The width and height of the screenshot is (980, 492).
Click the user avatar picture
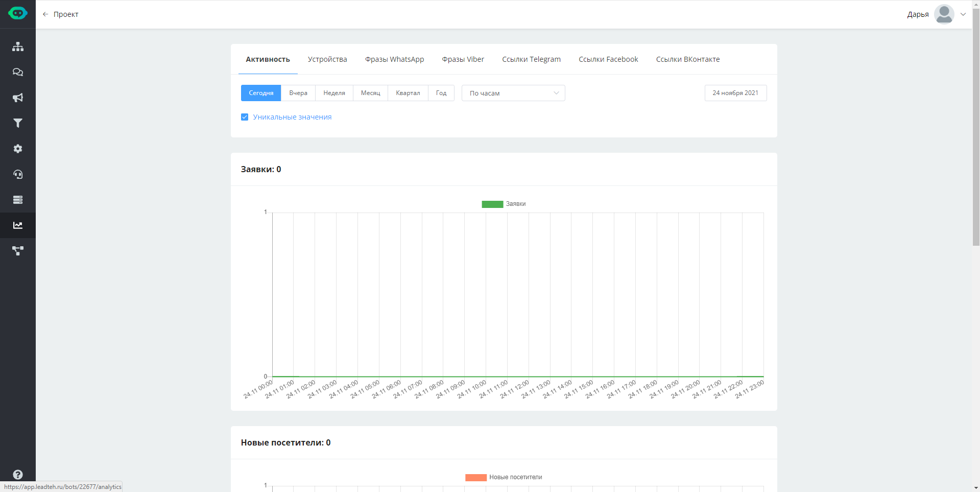click(x=944, y=14)
